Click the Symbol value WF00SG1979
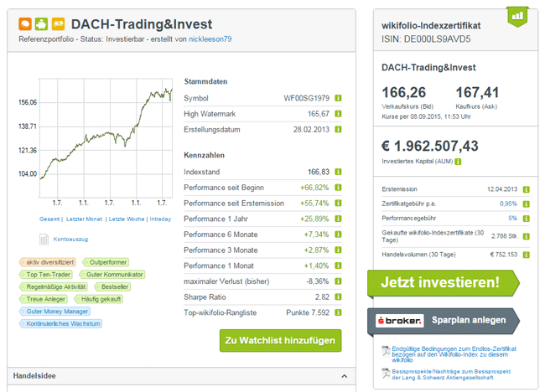Image resolution: width=545 pixels, height=392 pixels. 307,98
